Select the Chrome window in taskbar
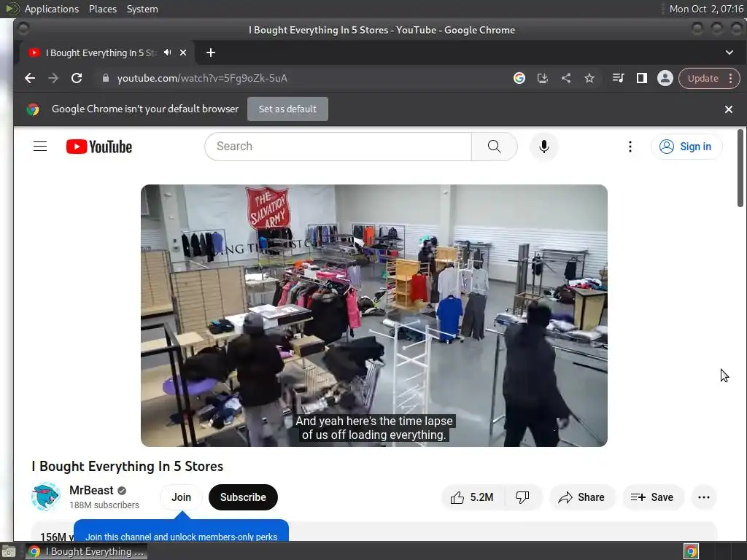Image resolution: width=747 pixels, height=560 pixels. 86,551
